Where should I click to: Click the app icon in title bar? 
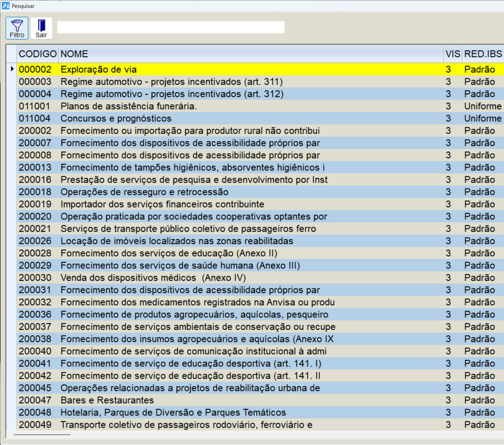[5, 6]
